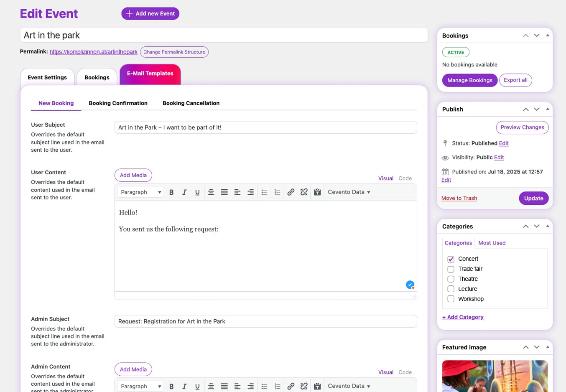Click Preview Changes button
This screenshot has height=392, width=566.
coord(522,127)
